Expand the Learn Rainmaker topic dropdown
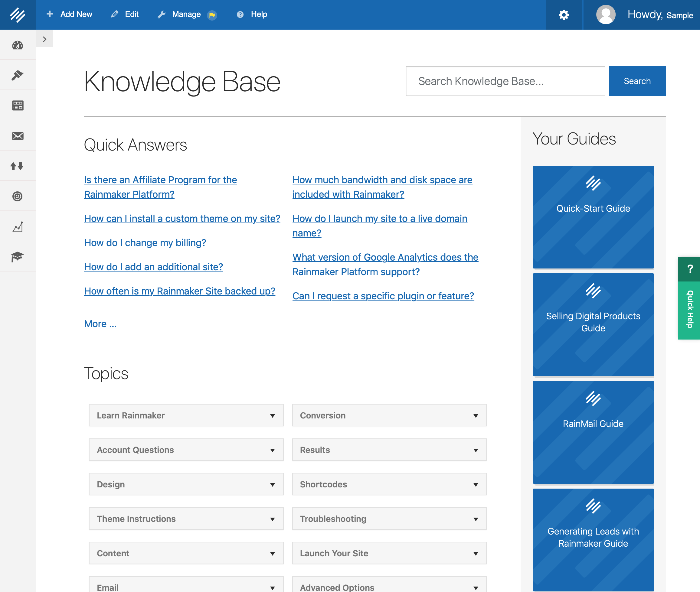This screenshot has height=592, width=700. [x=186, y=415]
